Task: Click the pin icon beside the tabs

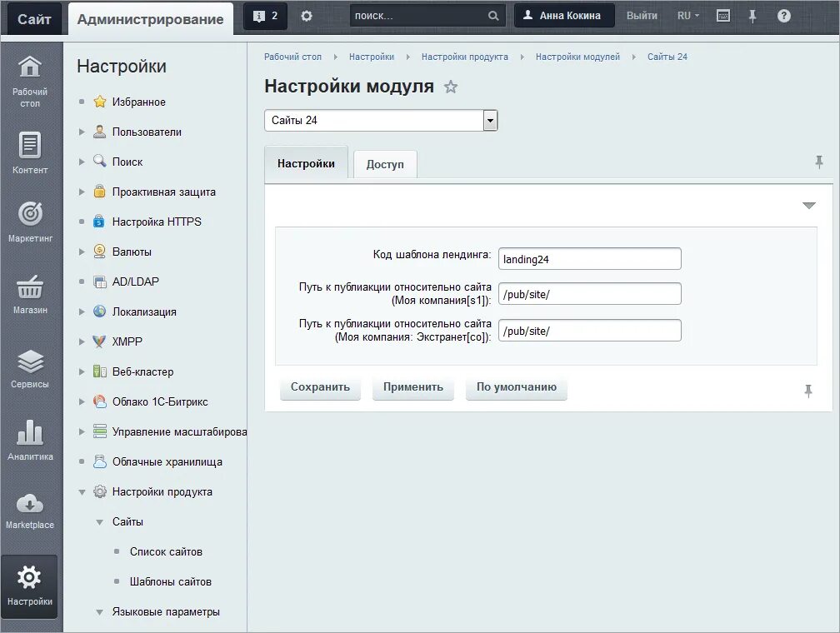Action: [819, 162]
